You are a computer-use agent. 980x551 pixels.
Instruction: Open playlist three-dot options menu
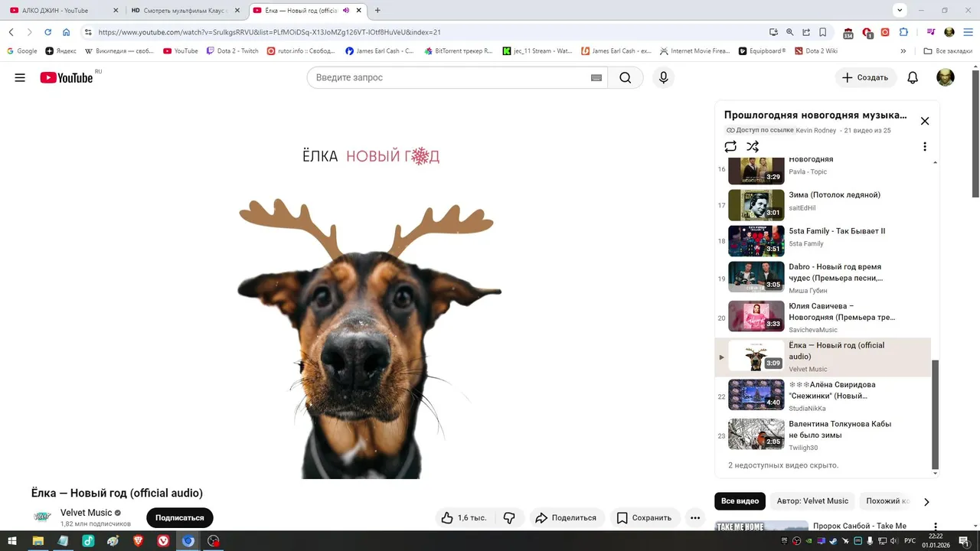click(924, 146)
